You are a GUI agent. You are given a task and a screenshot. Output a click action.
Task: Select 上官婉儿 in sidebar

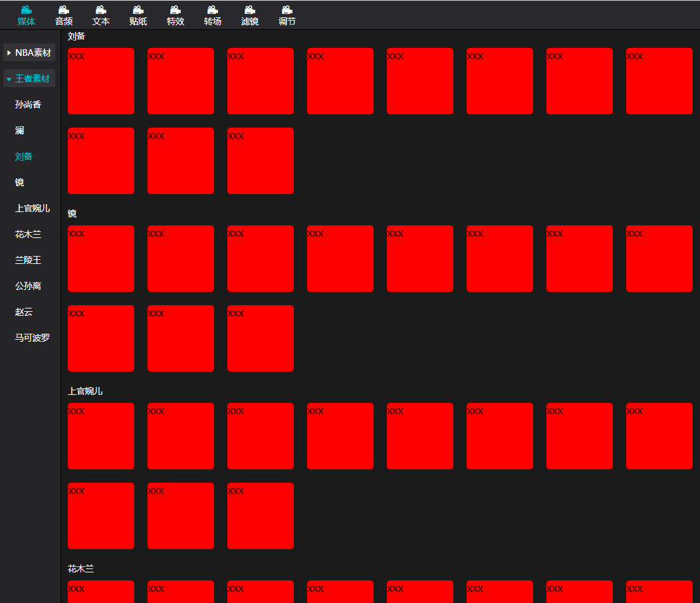[32, 208]
